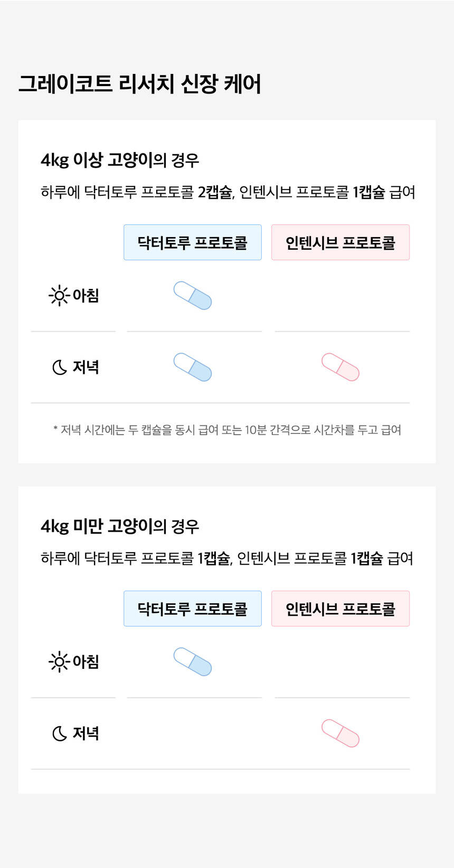This screenshot has height=868, width=454.
Task: Click the moon icon in the 4kg 미만 section
Action: click(x=59, y=733)
